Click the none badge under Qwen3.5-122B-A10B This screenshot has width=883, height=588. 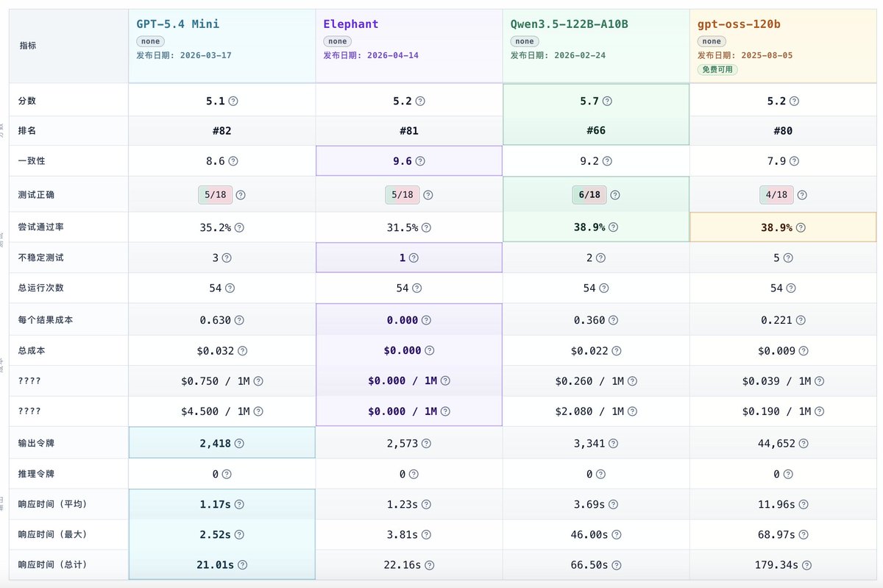click(525, 42)
